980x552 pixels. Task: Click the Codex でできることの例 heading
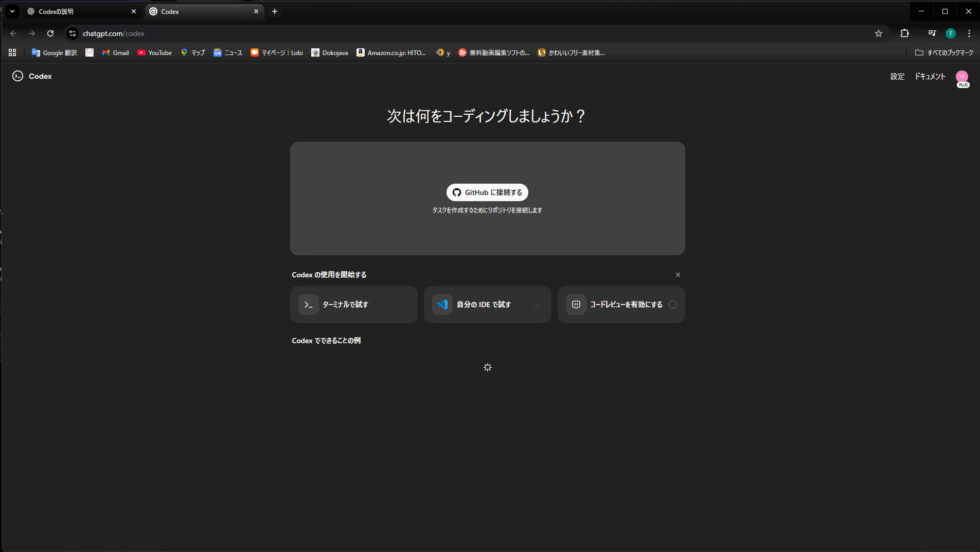pos(326,341)
